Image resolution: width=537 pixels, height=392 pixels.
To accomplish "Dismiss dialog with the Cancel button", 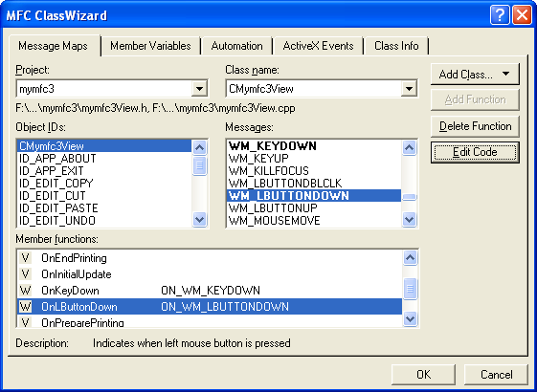I will [496, 374].
